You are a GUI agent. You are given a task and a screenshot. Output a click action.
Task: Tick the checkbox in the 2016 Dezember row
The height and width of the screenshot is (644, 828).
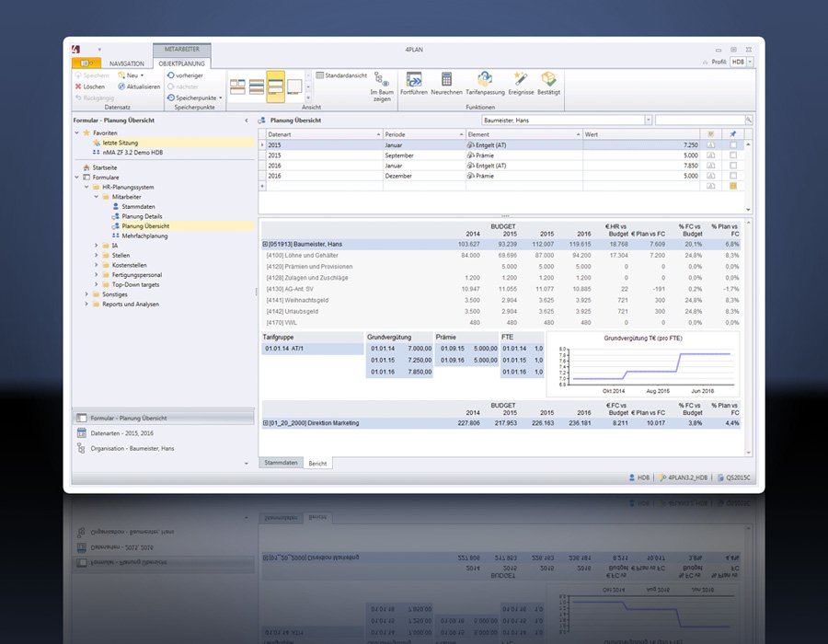click(x=732, y=176)
